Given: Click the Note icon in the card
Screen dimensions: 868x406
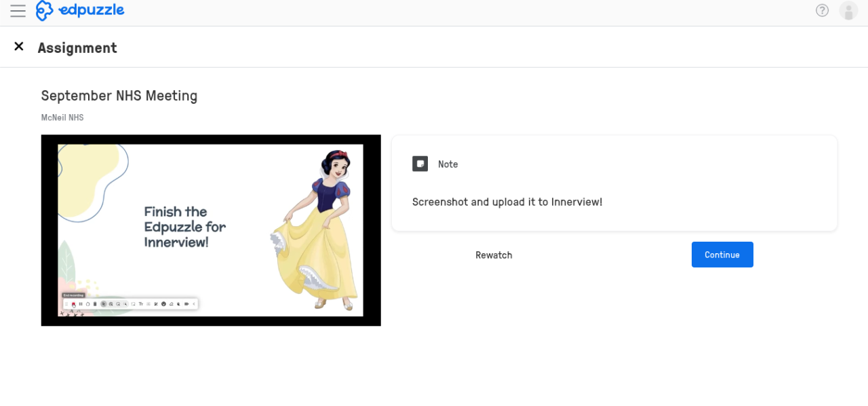Looking at the screenshot, I should 420,164.
